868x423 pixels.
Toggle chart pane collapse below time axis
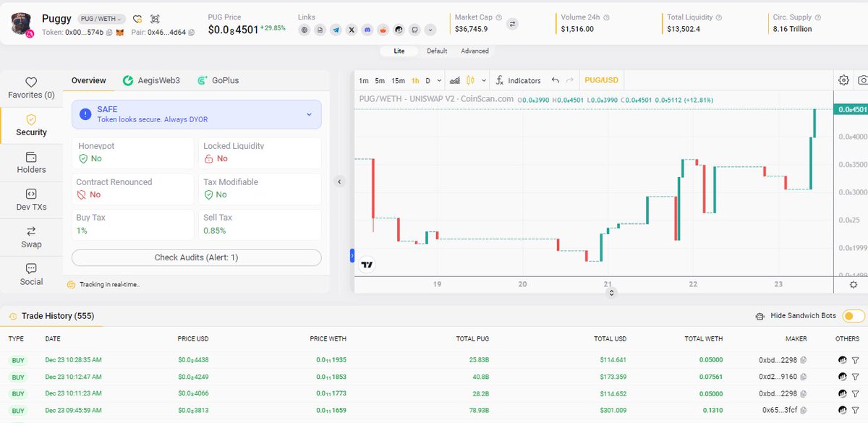tap(612, 292)
